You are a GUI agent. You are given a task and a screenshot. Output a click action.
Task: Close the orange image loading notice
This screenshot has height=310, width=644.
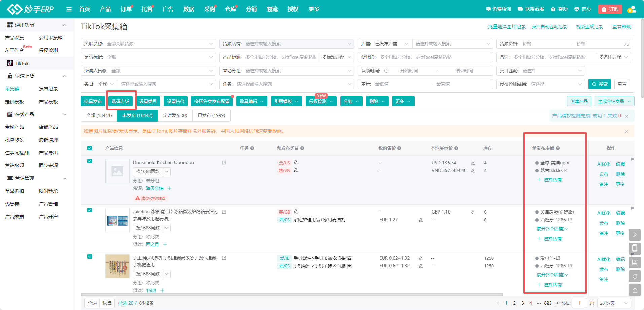[626, 132]
